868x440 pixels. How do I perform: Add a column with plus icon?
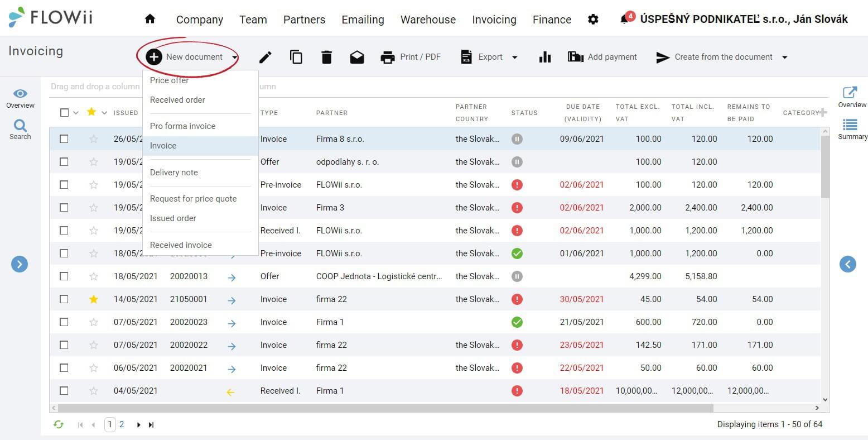(823, 112)
